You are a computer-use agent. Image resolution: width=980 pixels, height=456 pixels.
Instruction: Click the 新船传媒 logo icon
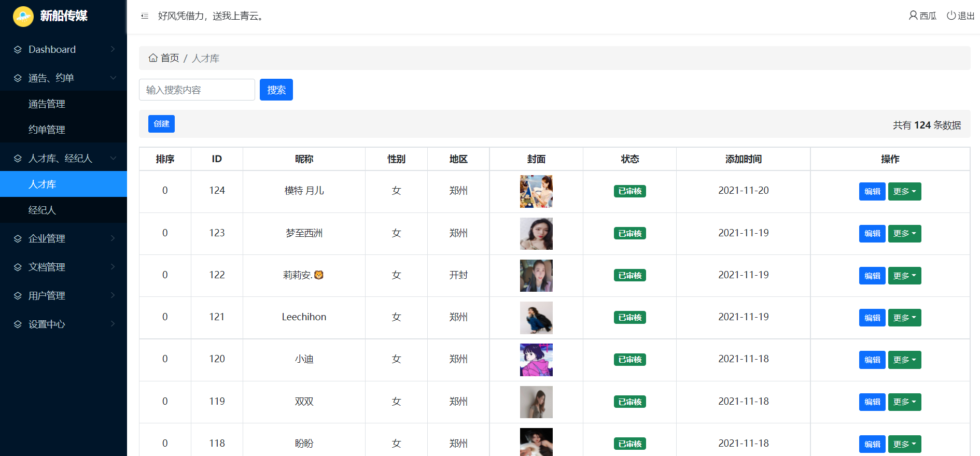point(23,17)
